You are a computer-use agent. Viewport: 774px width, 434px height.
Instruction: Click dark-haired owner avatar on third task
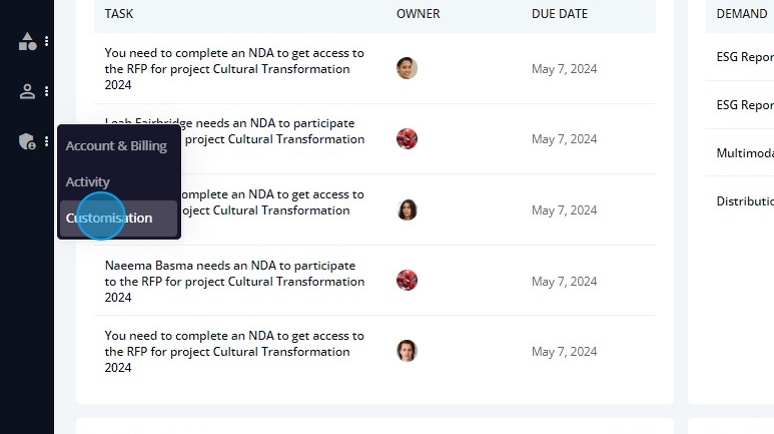pyautogui.click(x=407, y=210)
